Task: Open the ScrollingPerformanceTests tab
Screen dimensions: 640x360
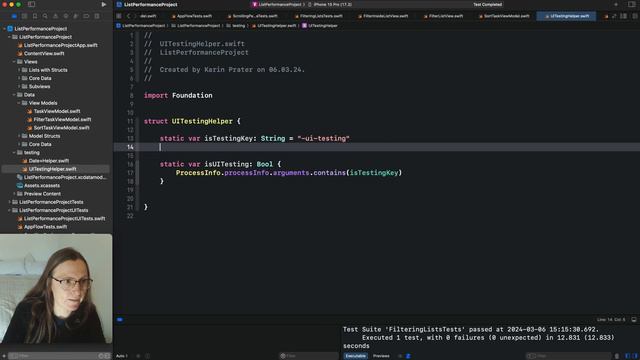Action: coord(252,16)
